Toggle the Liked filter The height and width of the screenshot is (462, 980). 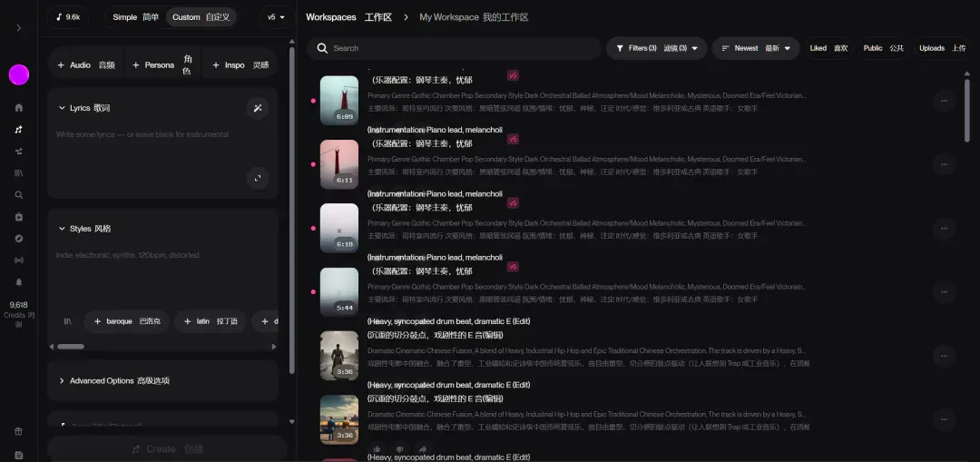pos(828,48)
